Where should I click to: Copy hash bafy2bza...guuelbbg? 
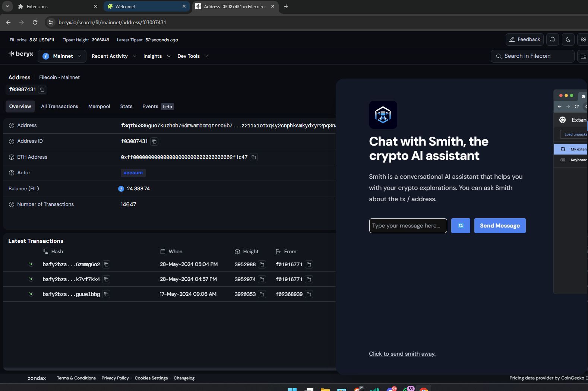tap(106, 294)
